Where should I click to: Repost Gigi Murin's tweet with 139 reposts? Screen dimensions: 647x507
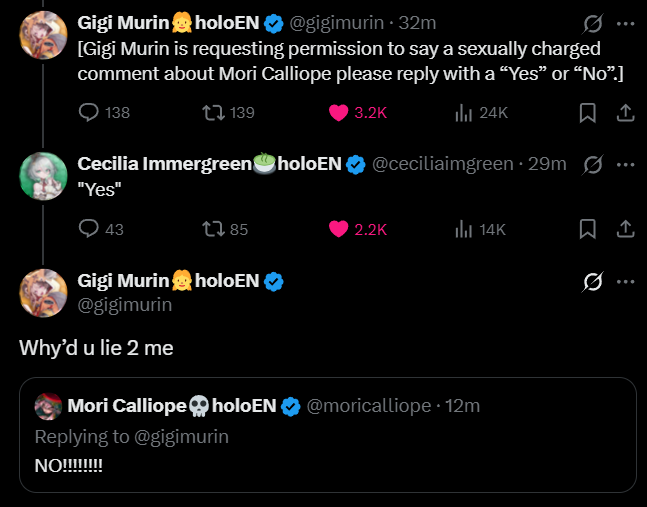[x=211, y=113]
